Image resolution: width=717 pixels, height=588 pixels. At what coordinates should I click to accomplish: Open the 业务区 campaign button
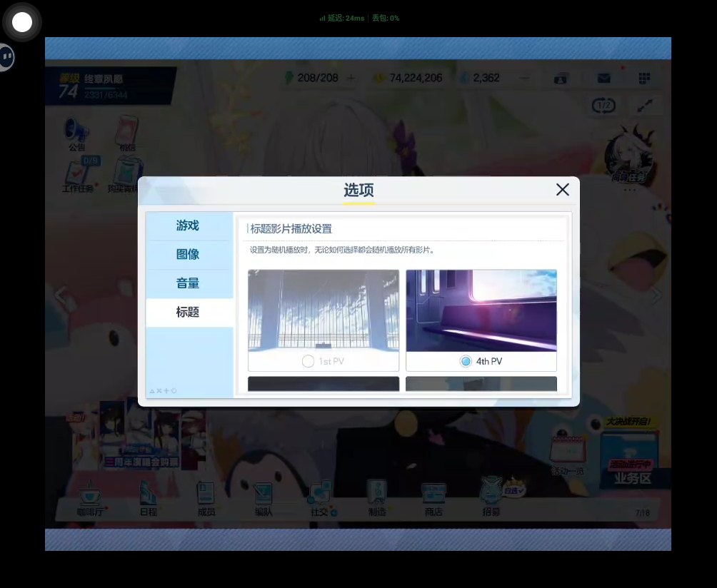632,460
